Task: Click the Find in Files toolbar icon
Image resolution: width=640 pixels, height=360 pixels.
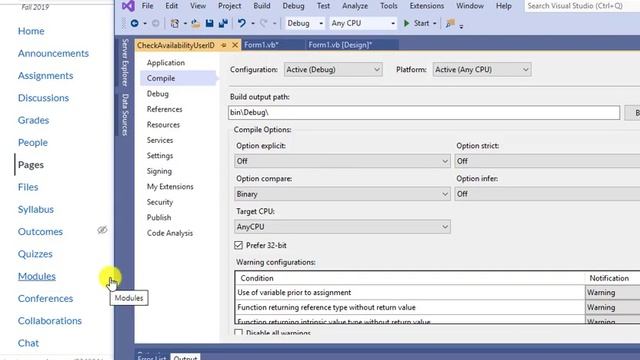Action: click(x=450, y=23)
